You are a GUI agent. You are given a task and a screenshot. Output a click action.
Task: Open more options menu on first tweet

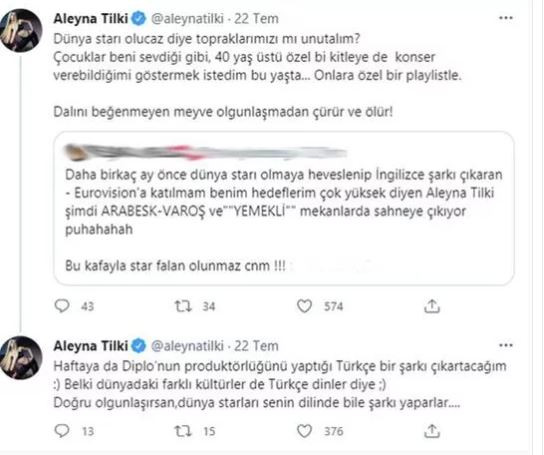[x=505, y=18]
